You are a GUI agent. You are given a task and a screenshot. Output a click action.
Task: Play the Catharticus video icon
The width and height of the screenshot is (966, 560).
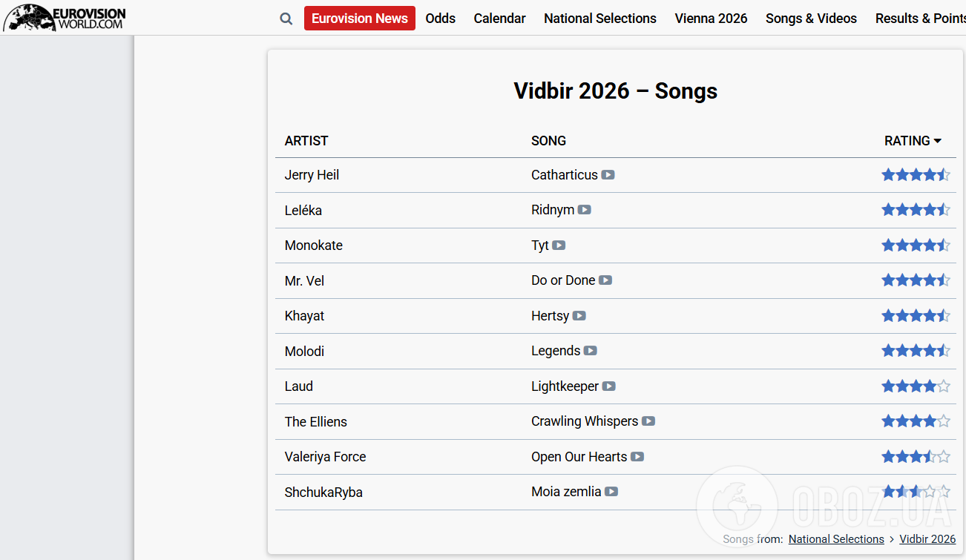[x=608, y=175]
